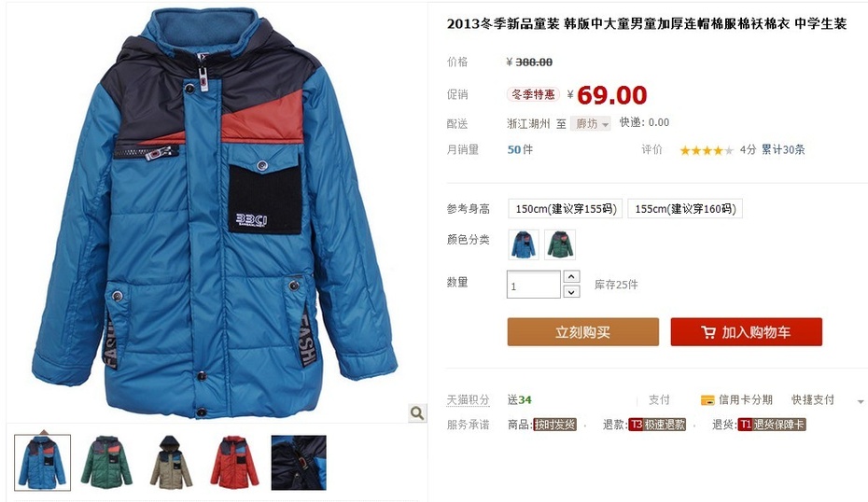Click the T3 fast refund badge
Screen dimensions: 868x502
657,425
